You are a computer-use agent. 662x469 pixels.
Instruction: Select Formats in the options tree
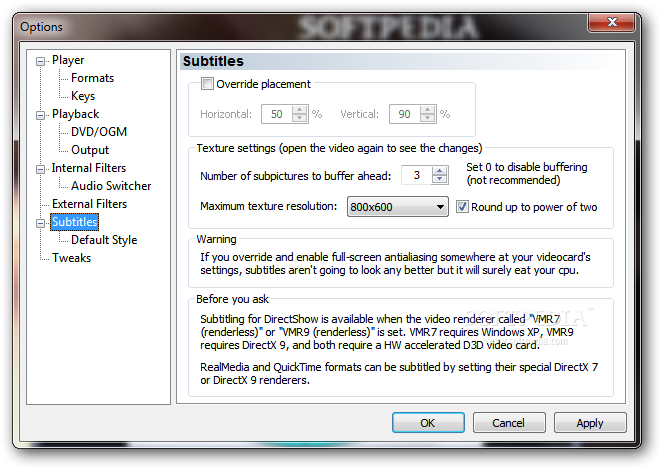(92, 78)
